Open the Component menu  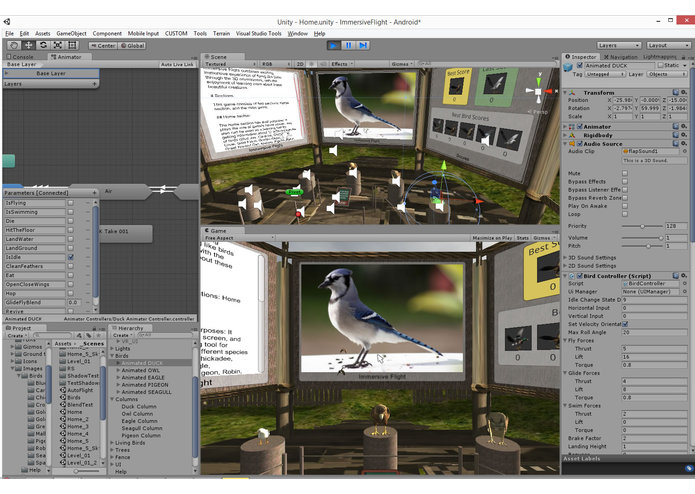pyautogui.click(x=107, y=34)
